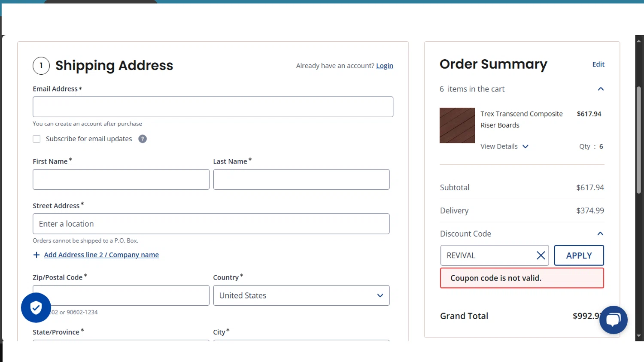644x362 pixels.
Task: Click the email updates help question icon
Action: pos(143,139)
